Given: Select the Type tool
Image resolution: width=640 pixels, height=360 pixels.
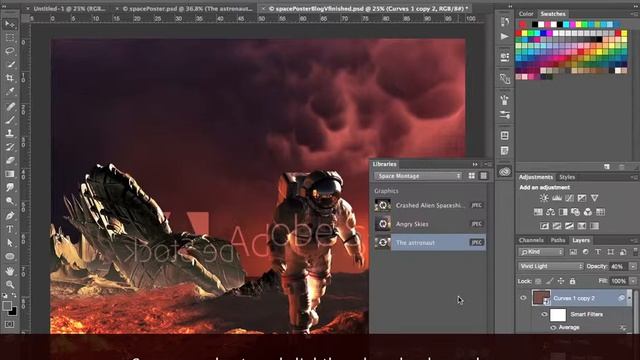Looking at the screenshot, I should pos(10,229).
